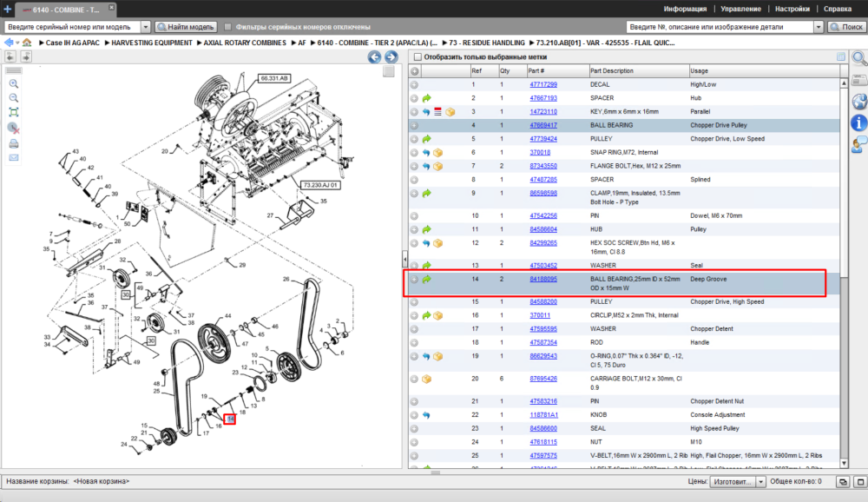Open the magnifier search in right sidebar
The height and width of the screenshot is (502, 868).
coord(858,57)
